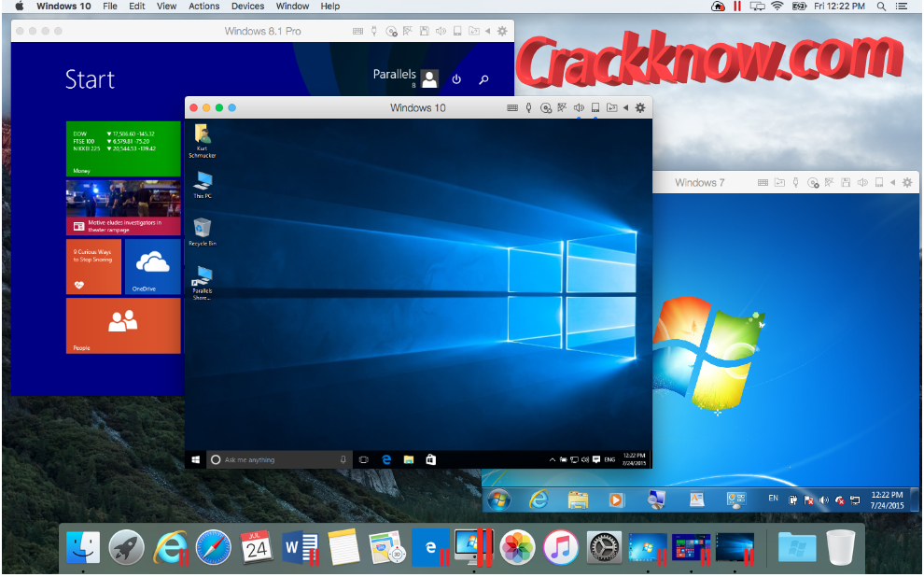The height and width of the screenshot is (577, 924).
Task: Collapse the Windows 7 window toolbar arrow
Action: tap(893, 183)
